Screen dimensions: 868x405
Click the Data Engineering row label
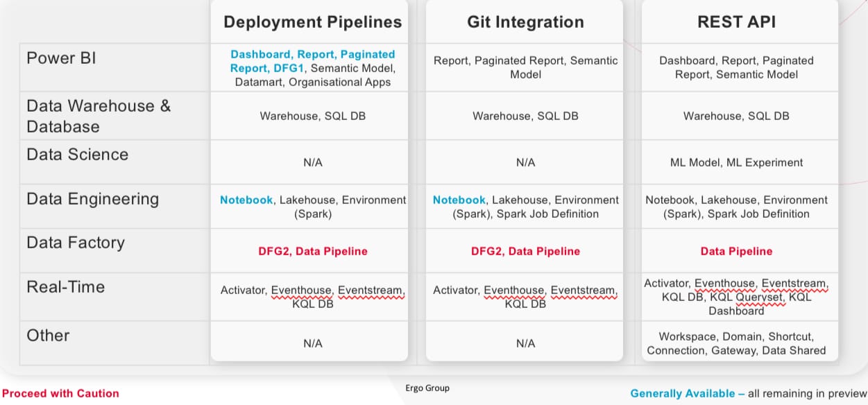92,199
